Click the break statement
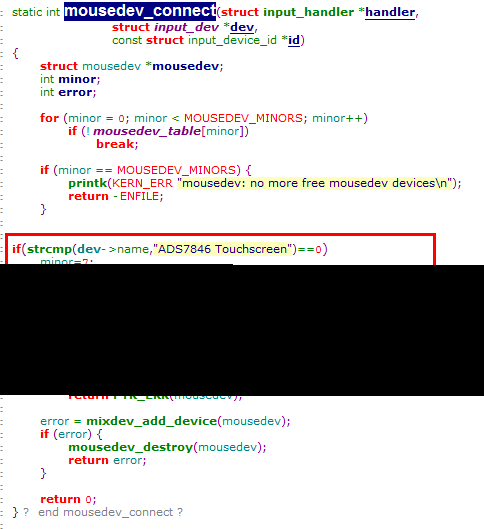The image size is (484, 529). pyautogui.click(x=115, y=144)
